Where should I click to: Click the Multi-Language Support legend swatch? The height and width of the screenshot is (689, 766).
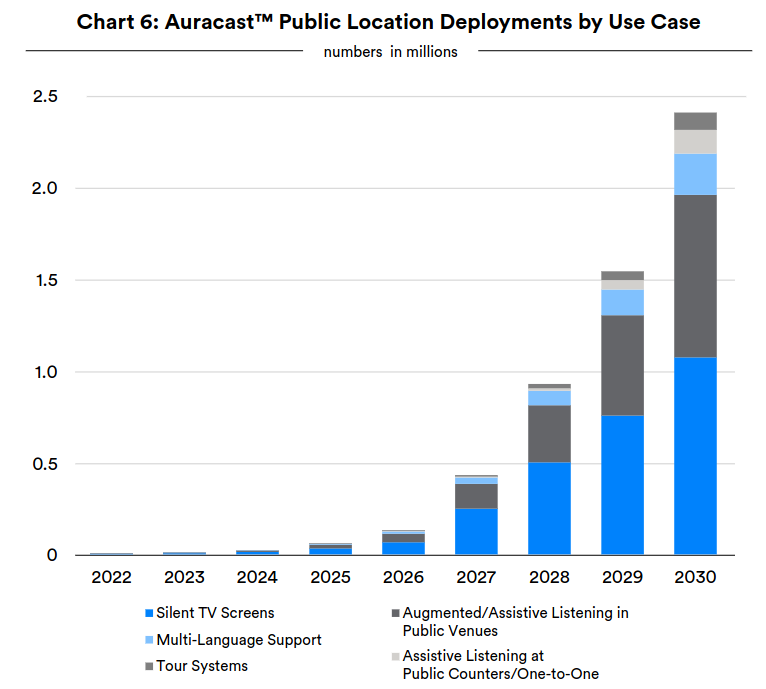(x=149, y=639)
